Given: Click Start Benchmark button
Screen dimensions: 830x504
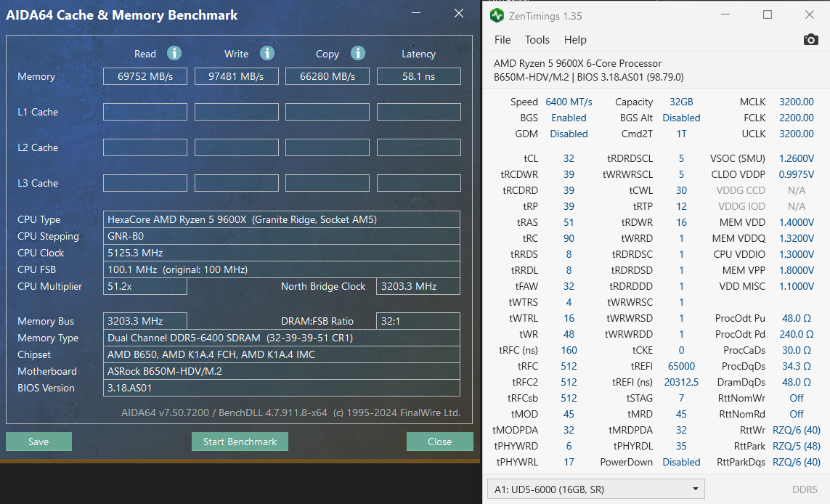Looking at the screenshot, I should (x=240, y=442).
